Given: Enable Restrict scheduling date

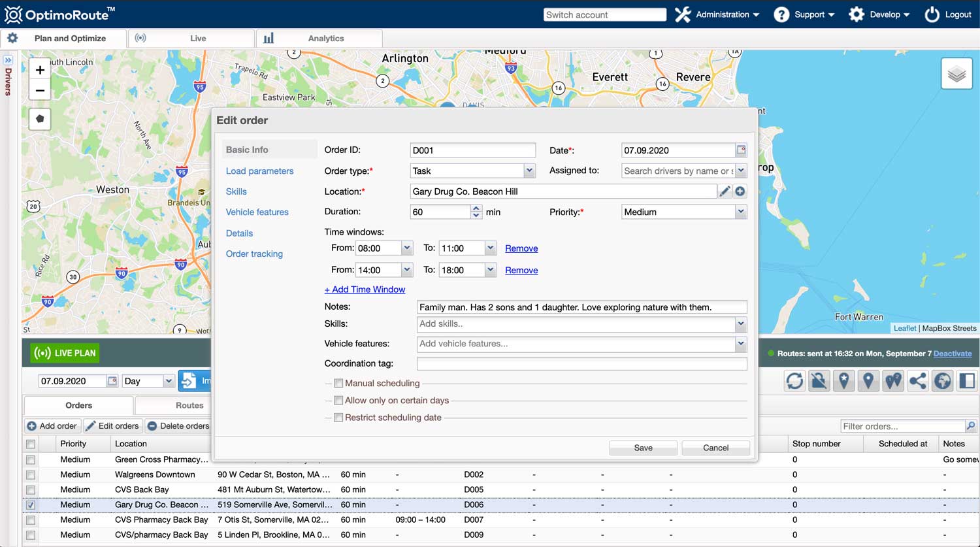Looking at the screenshot, I should [338, 417].
